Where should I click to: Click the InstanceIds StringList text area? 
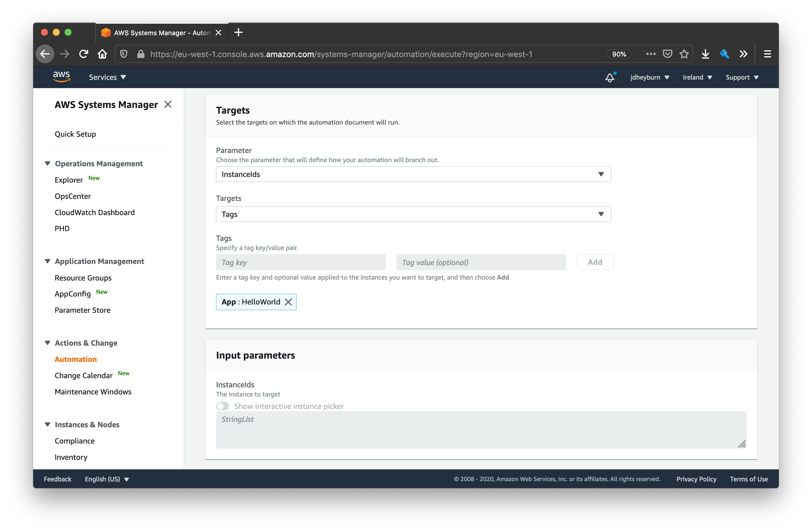pos(481,430)
